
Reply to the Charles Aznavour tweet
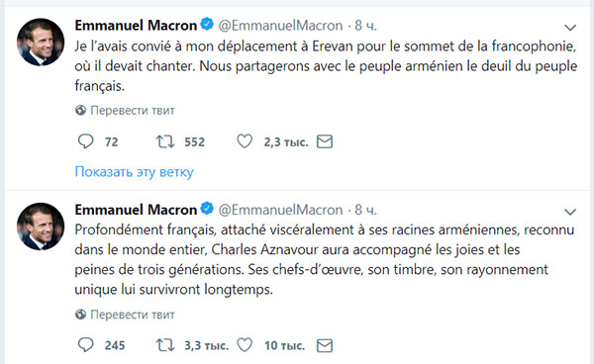coord(85,345)
